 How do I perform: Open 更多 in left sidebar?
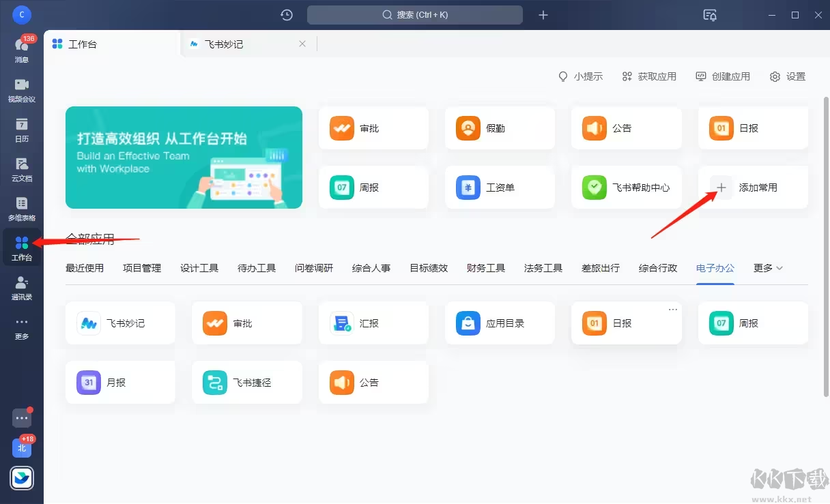pos(22,327)
